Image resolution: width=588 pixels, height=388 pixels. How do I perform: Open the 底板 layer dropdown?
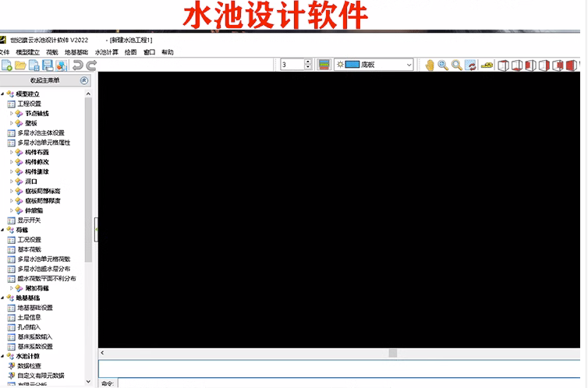pos(408,65)
